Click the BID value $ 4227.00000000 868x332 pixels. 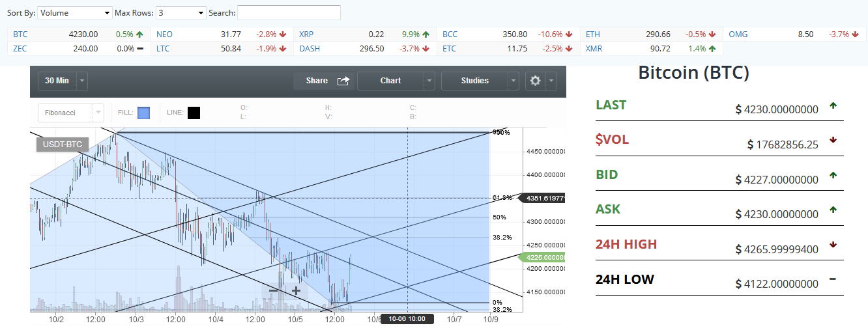(777, 180)
